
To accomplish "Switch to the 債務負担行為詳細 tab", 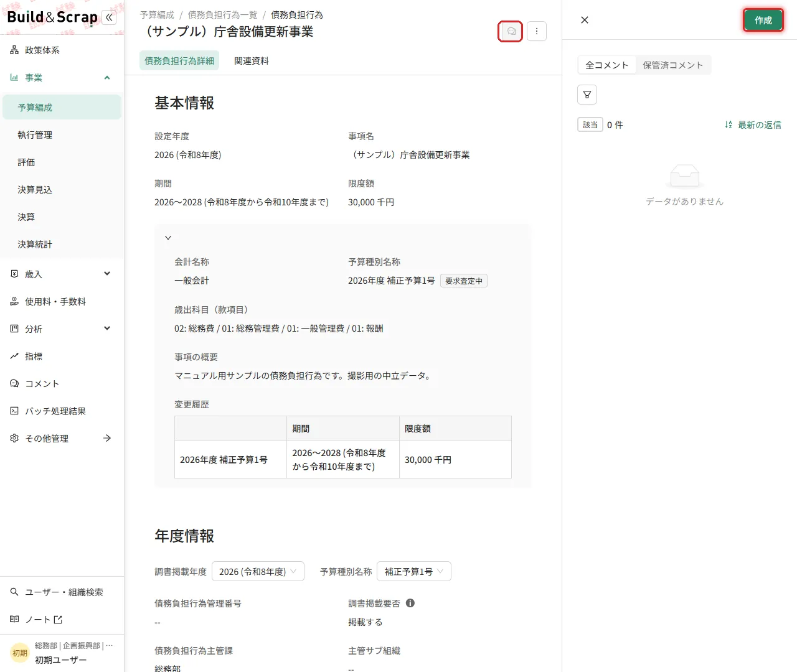I will [x=179, y=60].
